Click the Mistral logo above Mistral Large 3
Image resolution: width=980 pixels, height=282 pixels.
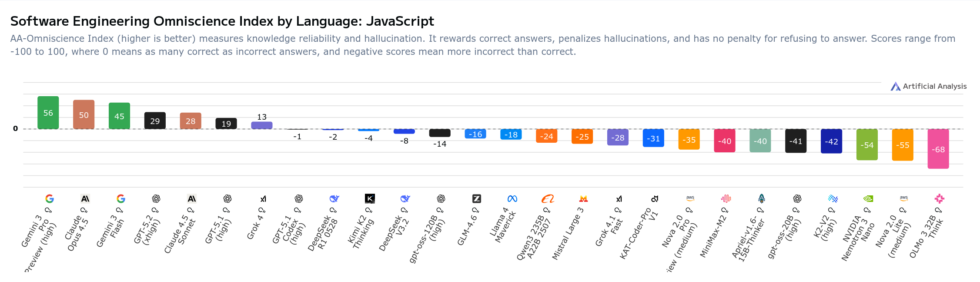click(583, 199)
